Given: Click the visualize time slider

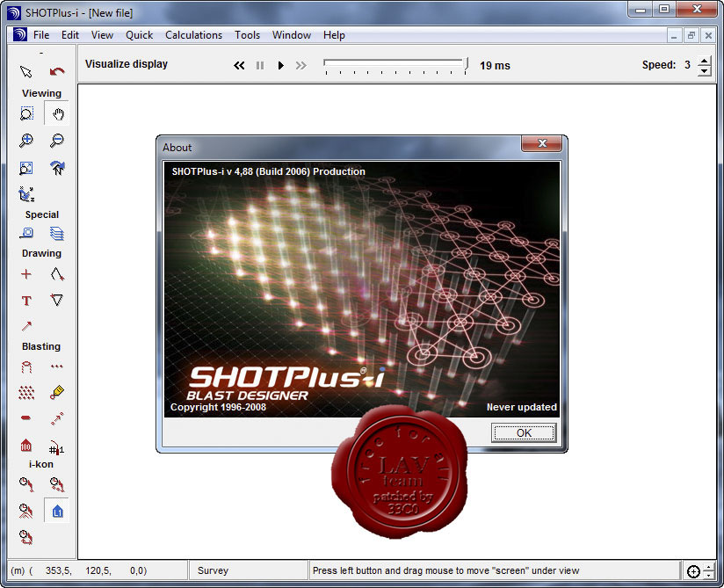Looking at the screenshot, I should click(x=396, y=66).
